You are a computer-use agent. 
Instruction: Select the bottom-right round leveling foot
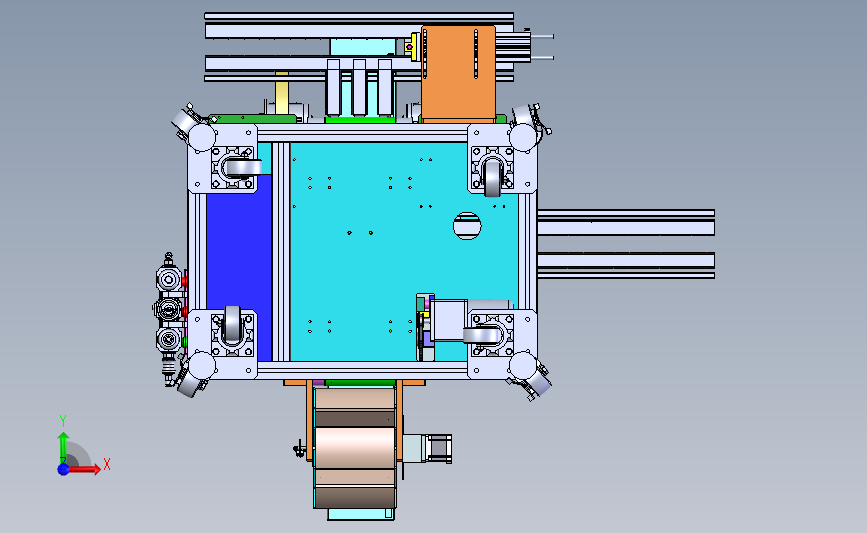(523, 365)
